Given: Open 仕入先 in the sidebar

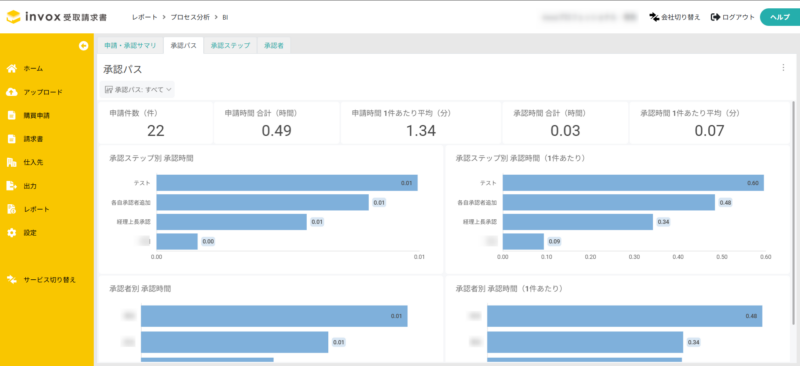Looking at the screenshot, I should (33, 162).
